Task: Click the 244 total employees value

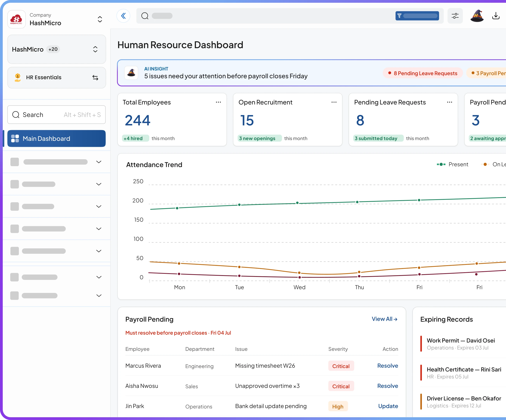Action: click(x=138, y=120)
